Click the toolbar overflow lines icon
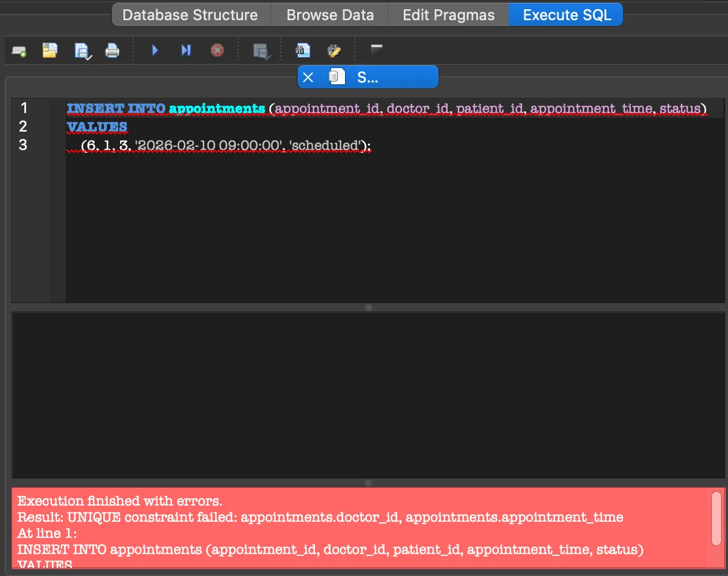Image resolution: width=728 pixels, height=576 pixels. click(x=376, y=50)
